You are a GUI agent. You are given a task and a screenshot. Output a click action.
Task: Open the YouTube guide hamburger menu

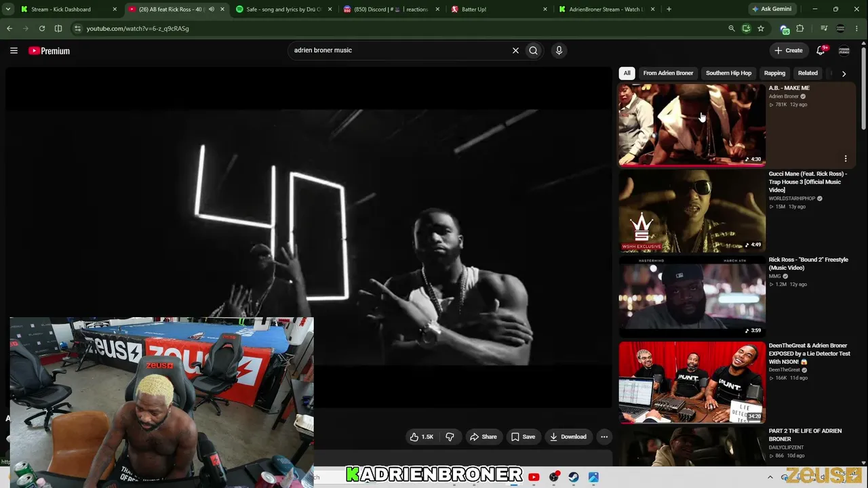14,50
